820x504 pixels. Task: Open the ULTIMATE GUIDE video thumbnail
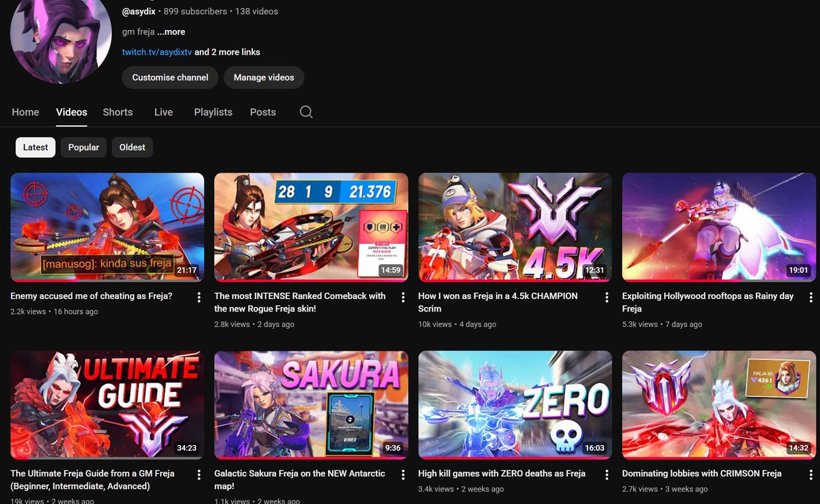107,405
